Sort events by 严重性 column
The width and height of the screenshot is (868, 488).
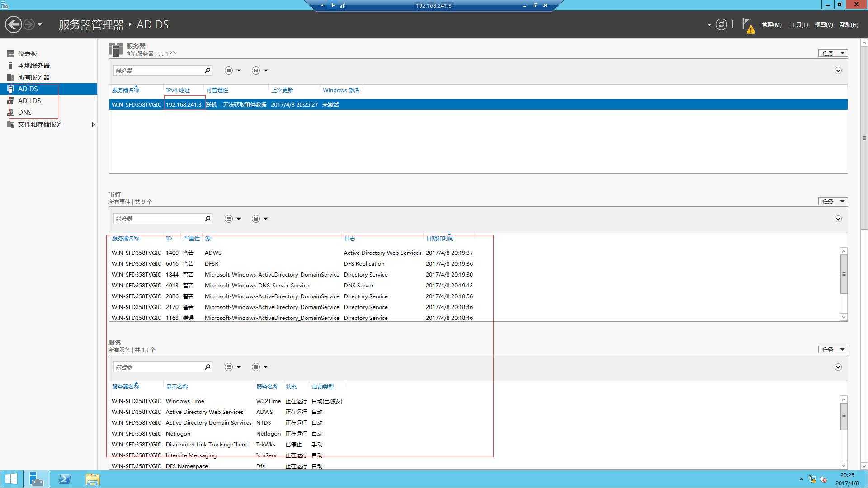191,239
